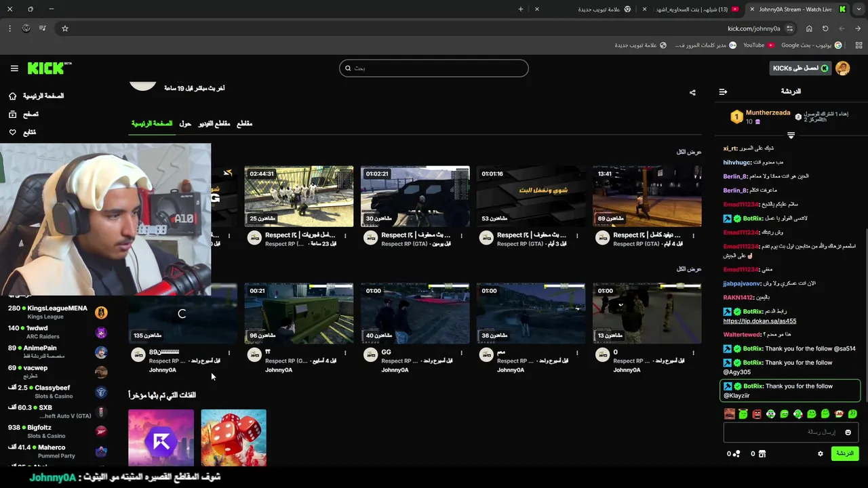Open options menu on the 13:41 video

[693, 236]
